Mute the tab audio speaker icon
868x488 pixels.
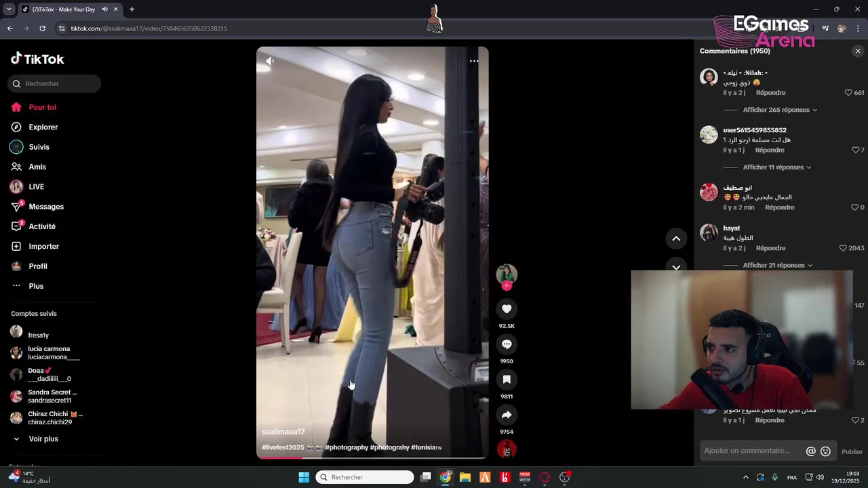104,9
